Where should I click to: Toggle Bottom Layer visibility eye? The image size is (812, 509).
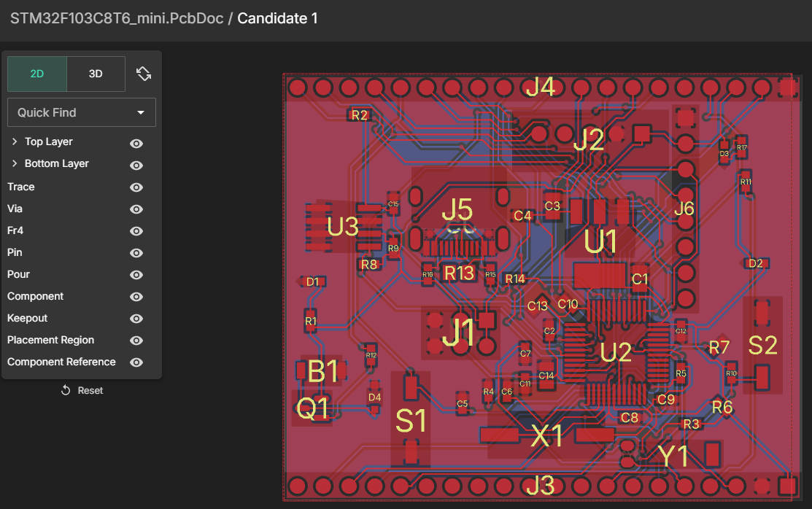point(136,166)
